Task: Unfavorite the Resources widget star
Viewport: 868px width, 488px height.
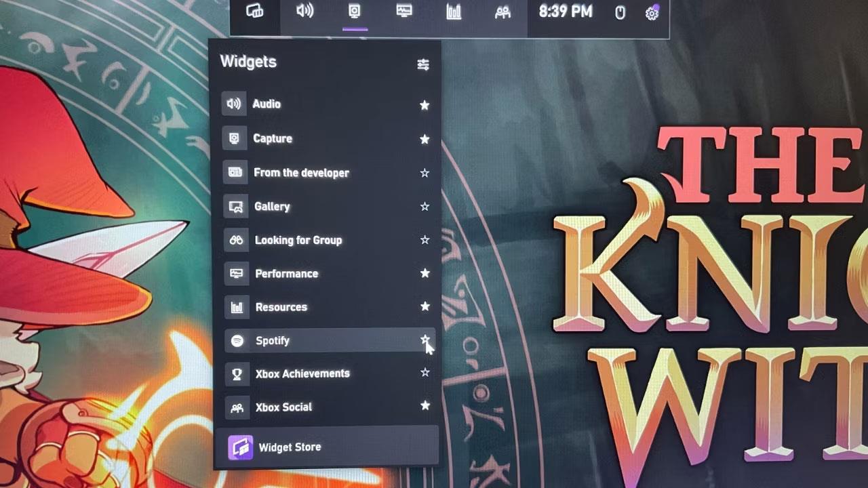Action: click(x=425, y=306)
